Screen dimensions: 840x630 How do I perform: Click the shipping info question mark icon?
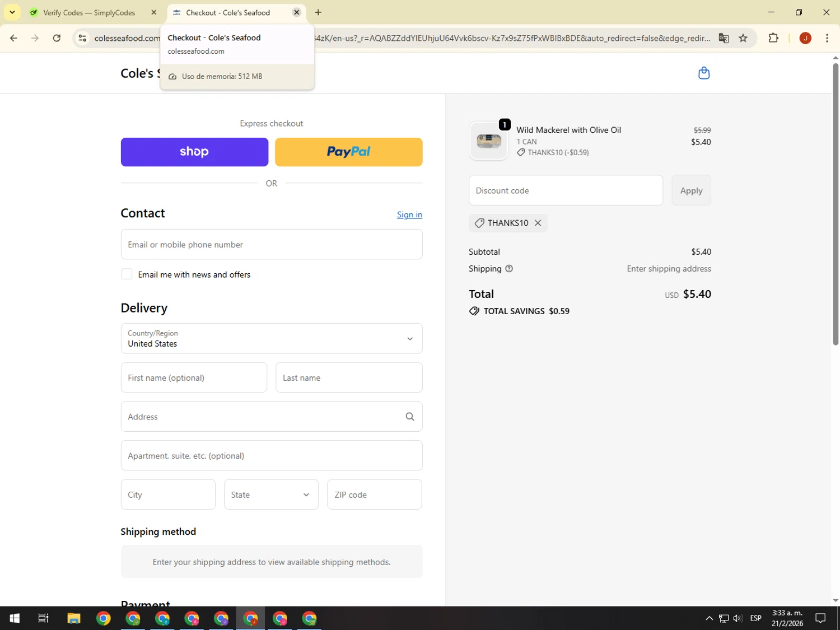pyautogui.click(x=509, y=269)
